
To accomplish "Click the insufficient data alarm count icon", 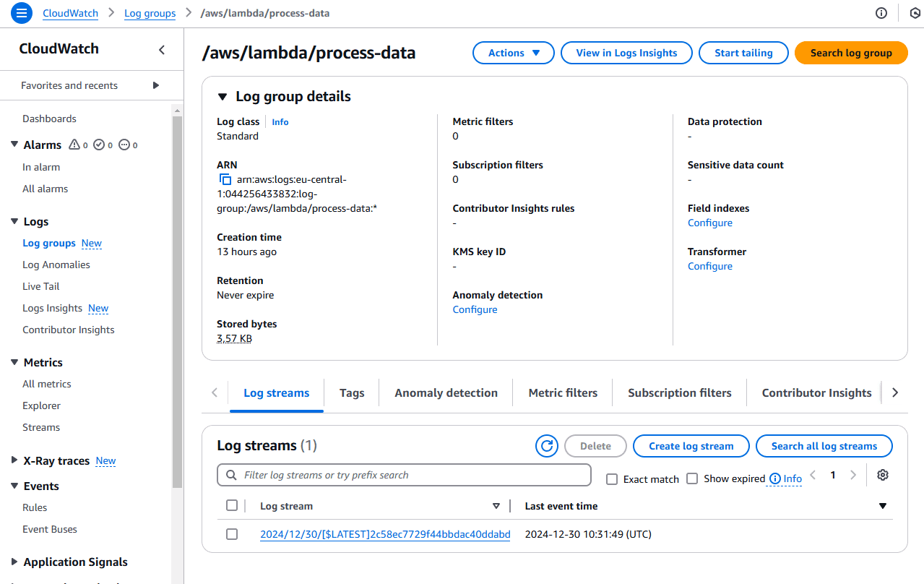I will coord(124,145).
